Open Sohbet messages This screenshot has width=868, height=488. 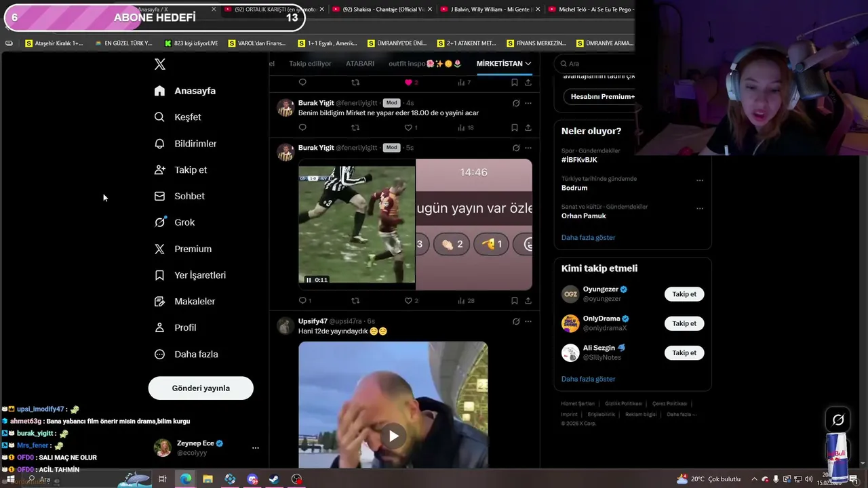coord(179,196)
